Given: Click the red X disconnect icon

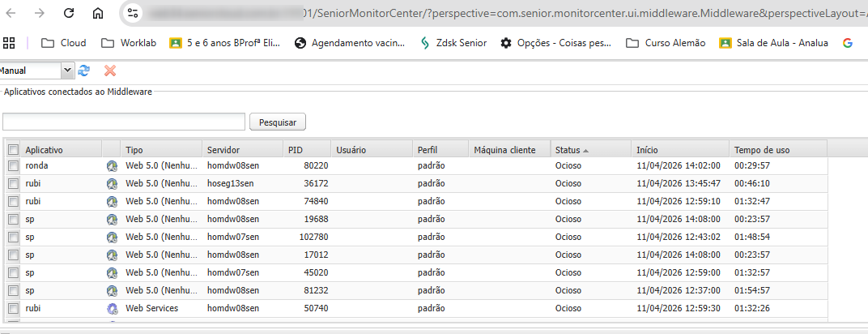Looking at the screenshot, I should [x=110, y=71].
